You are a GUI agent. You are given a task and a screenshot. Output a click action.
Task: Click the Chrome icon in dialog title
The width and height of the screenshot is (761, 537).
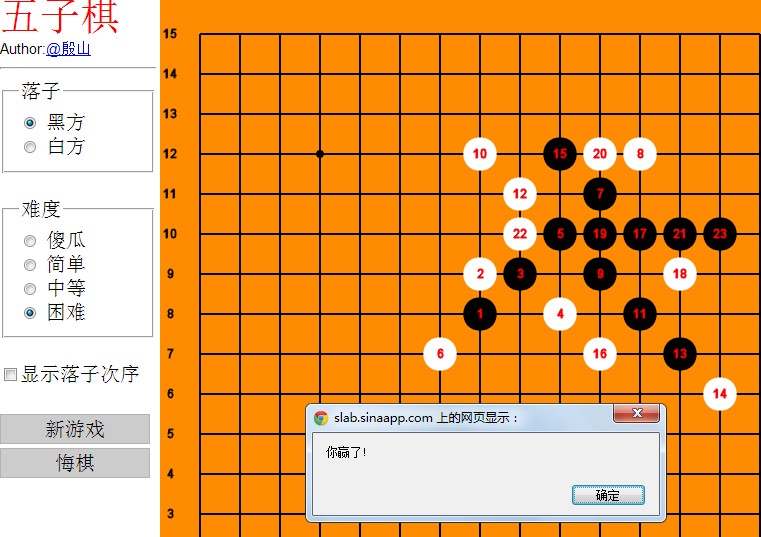321,418
